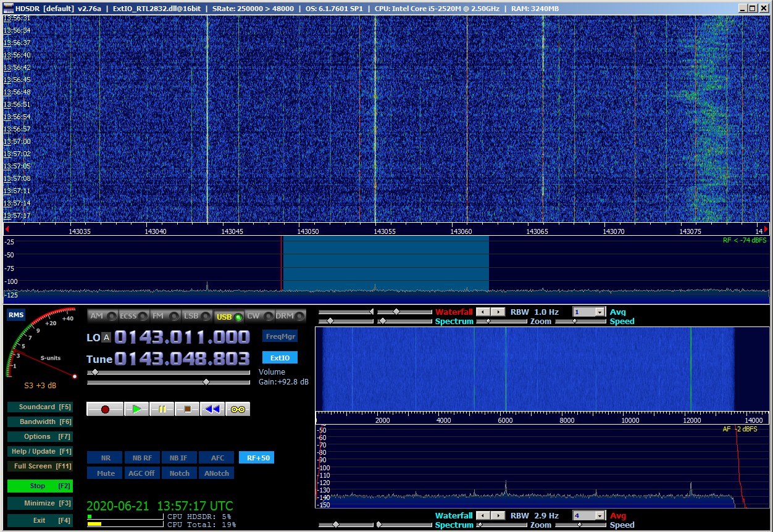Select USB mode
This screenshot has height=532, width=773.
tap(228, 316)
